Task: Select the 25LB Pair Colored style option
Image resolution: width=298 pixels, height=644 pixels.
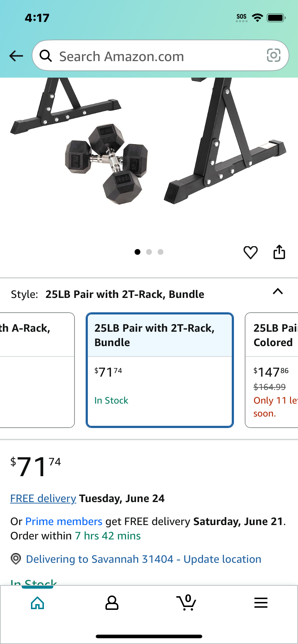Action: 271,370
